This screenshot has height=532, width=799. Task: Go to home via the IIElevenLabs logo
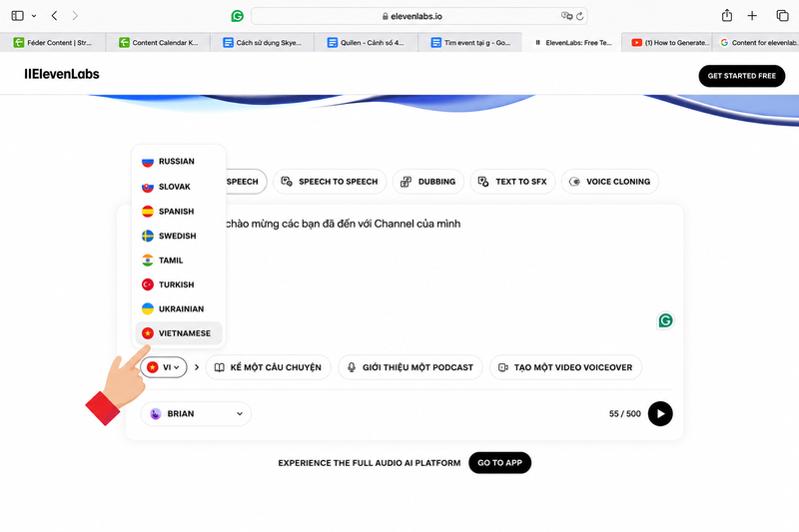coord(62,74)
